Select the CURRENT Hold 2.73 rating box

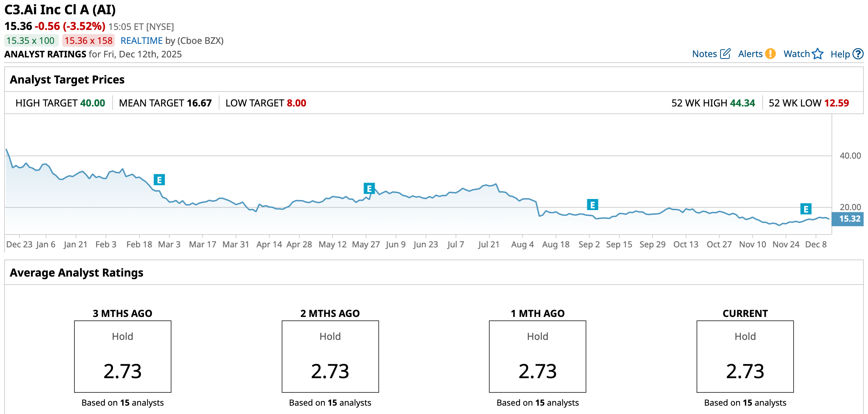tap(745, 356)
